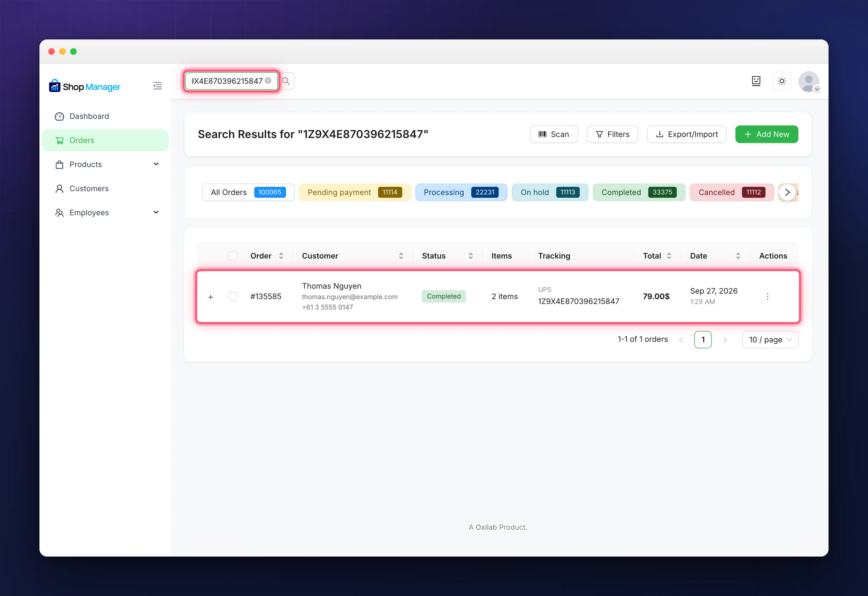Select the All Orders tab
Screen dimensions: 868x596
tap(249, 192)
